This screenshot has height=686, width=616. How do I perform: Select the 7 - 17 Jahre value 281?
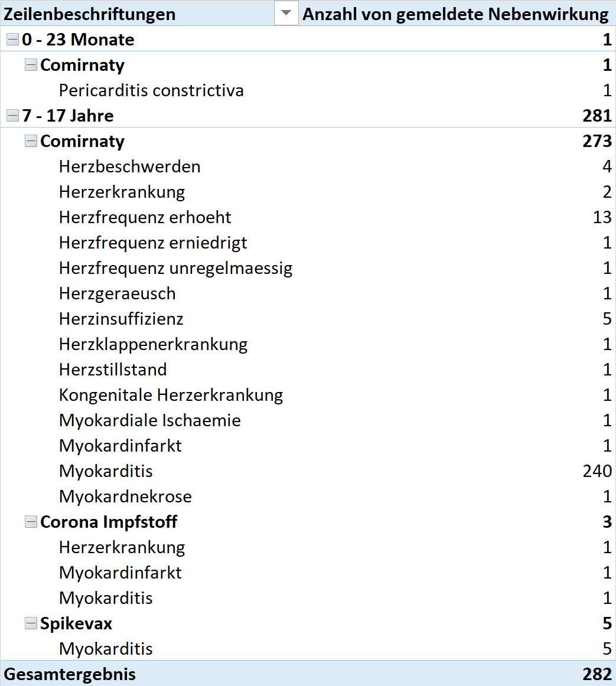tap(597, 116)
